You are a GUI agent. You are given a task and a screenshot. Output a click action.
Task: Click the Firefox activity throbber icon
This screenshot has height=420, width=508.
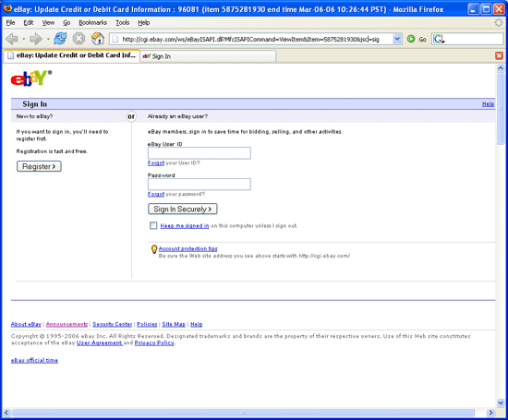click(499, 22)
